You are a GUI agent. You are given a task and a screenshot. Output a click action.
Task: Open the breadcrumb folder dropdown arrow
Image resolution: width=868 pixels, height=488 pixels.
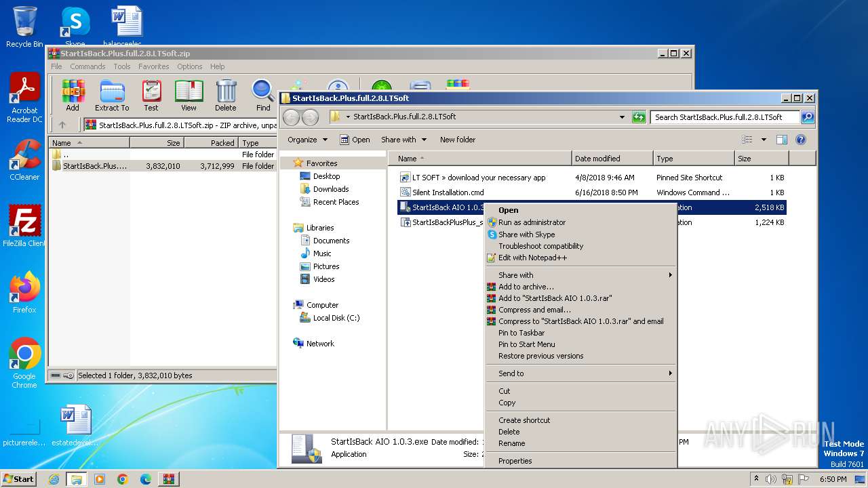click(x=348, y=117)
